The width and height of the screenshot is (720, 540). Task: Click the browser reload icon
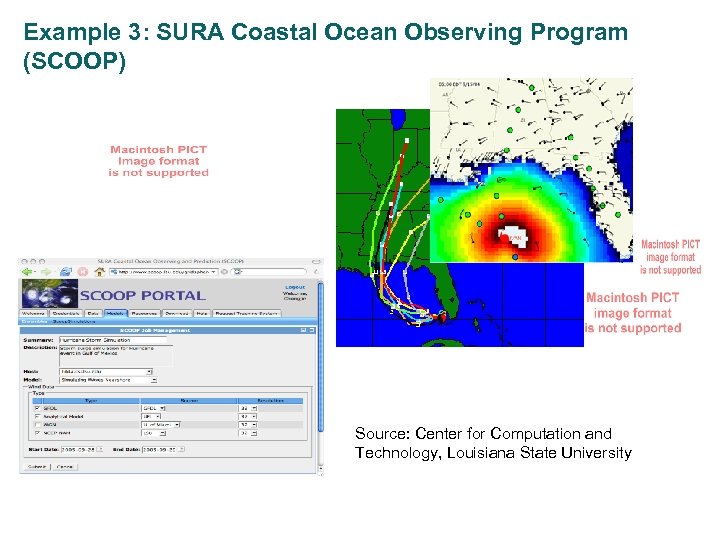pos(66,272)
